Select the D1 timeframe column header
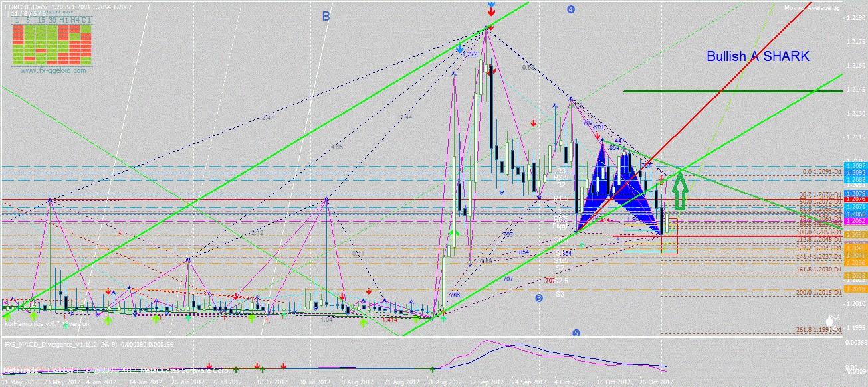The height and width of the screenshot is (387, 868). pos(86,21)
